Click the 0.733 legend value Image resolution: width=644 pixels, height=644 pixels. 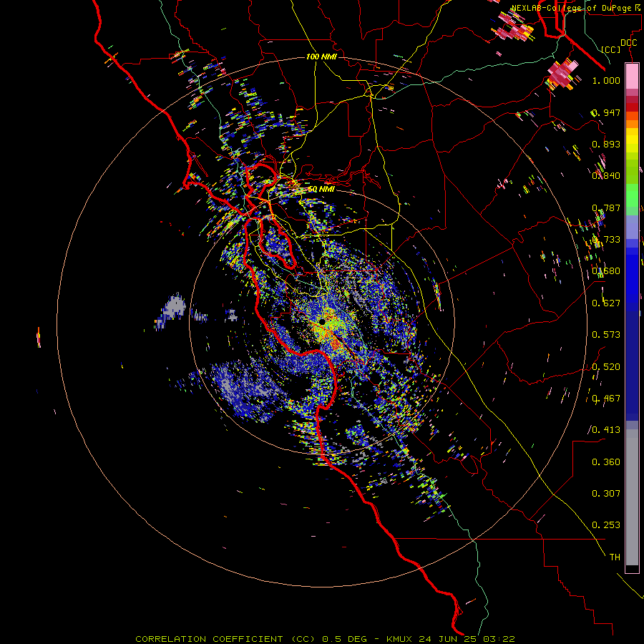coord(606,240)
